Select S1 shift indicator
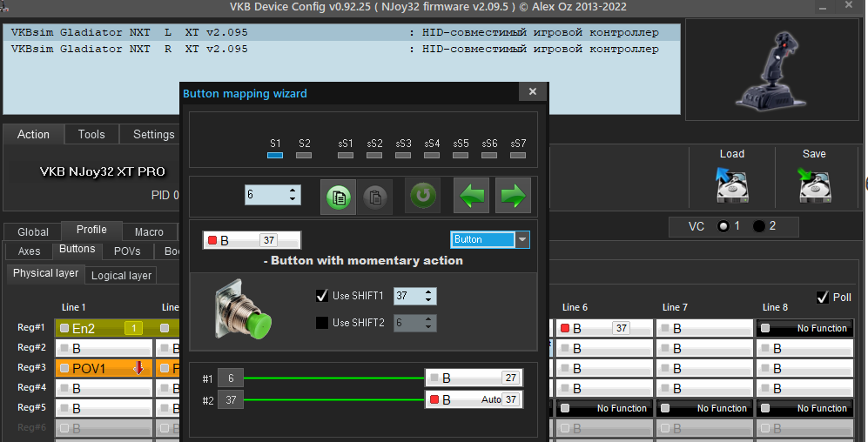The width and height of the screenshot is (868, 442). (x=275, y=156)
